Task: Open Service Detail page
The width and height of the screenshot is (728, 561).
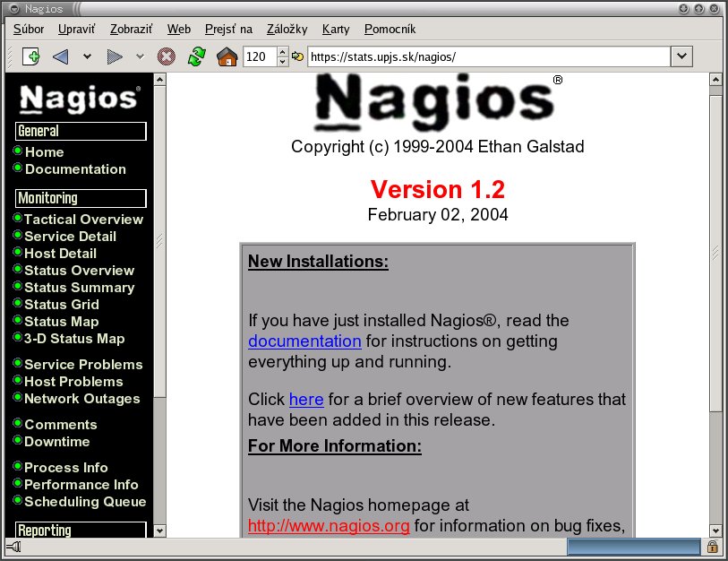Action: [70, 236]
